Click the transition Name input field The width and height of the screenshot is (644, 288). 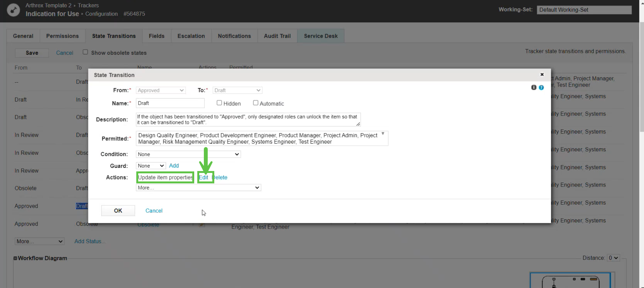click(170, 103)
